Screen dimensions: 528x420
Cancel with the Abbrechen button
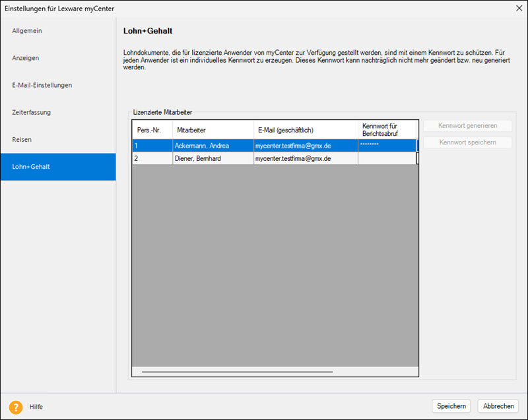tap(498, 406)
